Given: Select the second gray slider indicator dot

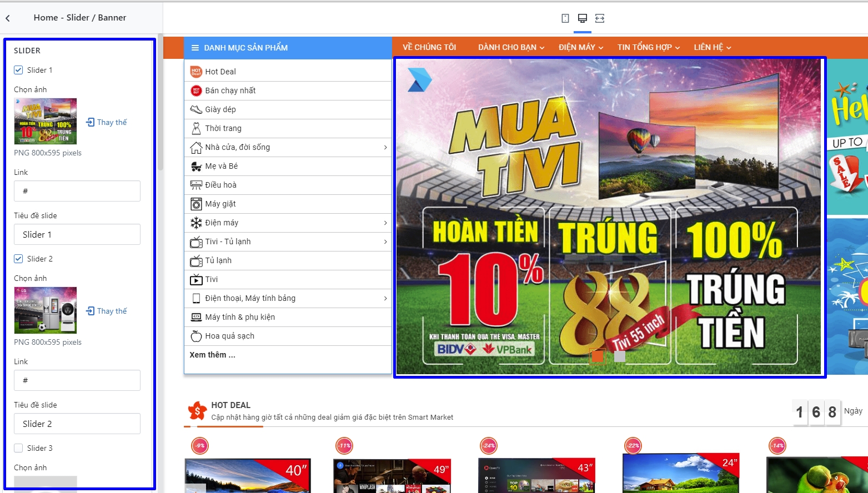Looking at the screenshot, I should [x=620, y=356].
